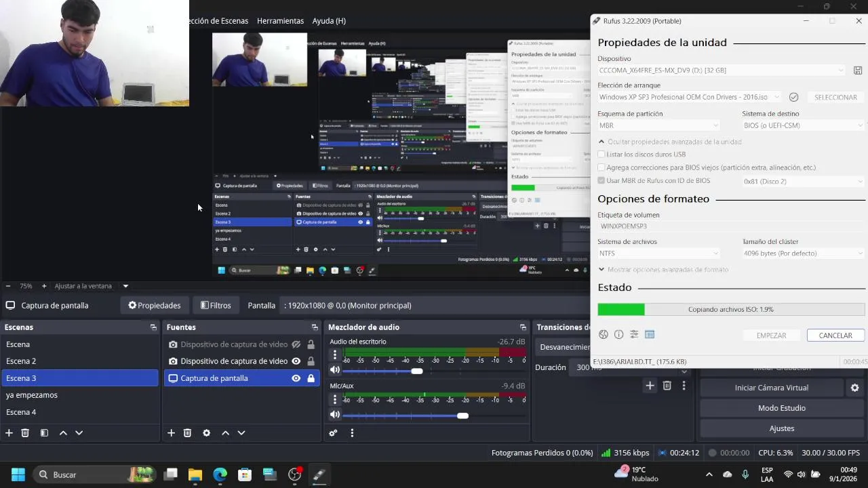Open source properties gear in Fuentes panel
868x488 pixels.
[206, 432]
